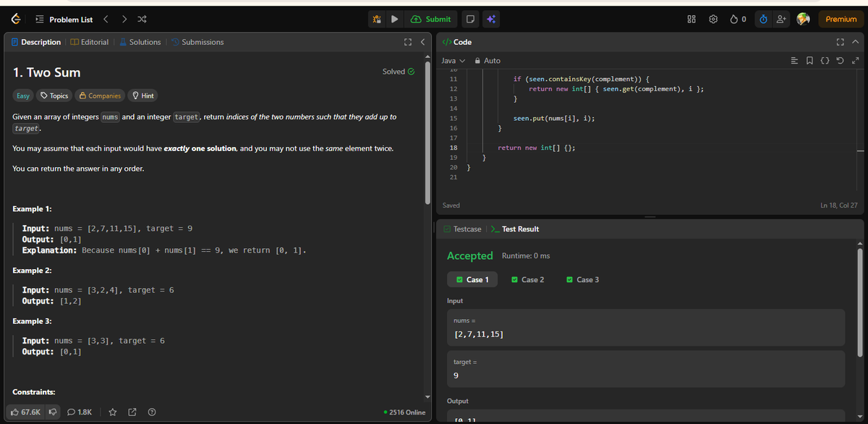Collapse the Code panel chevron

[854, 43]
